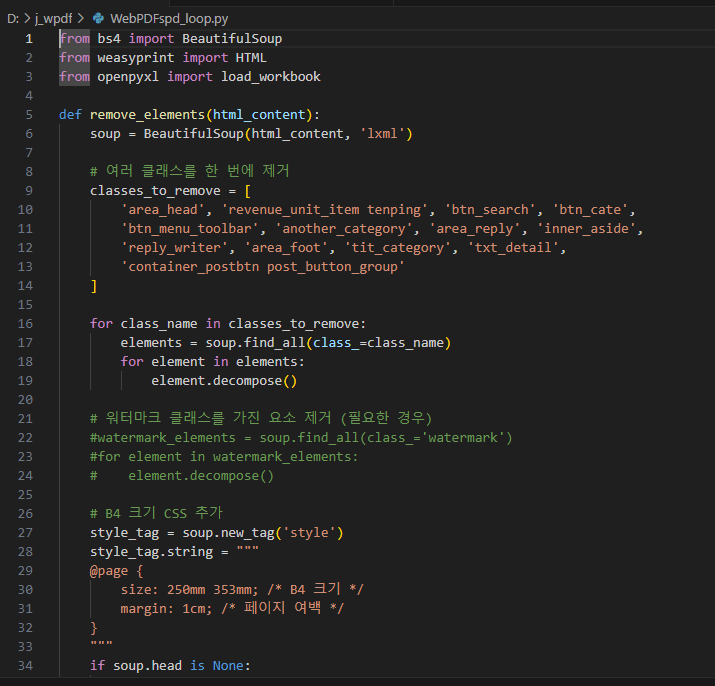The width and height of the screenshot is (715, 686).
Task: Click 'weasyprint' module name on line 2
Action: (x=135, y=58)
